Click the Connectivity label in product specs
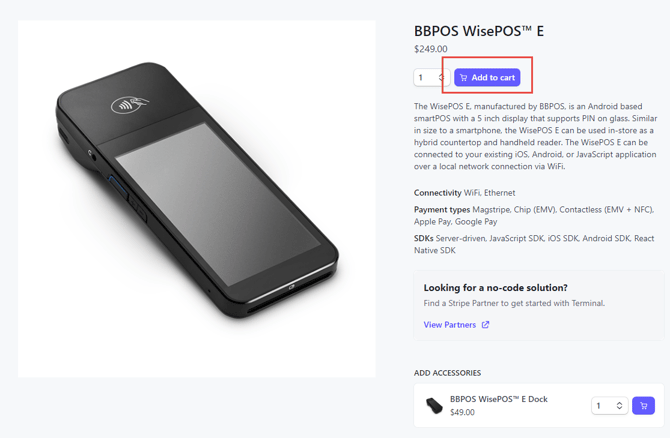This screenshot has width=670, height=438. coord(438,193)
